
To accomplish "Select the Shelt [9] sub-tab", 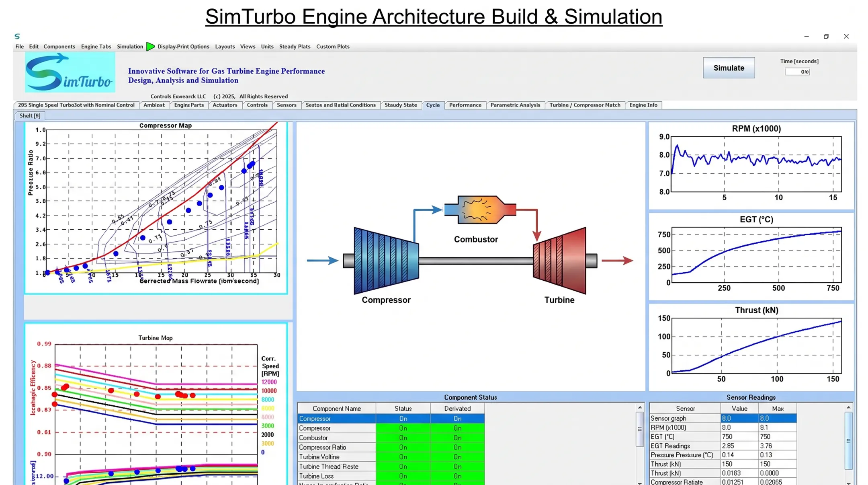I will coord(30,116).
